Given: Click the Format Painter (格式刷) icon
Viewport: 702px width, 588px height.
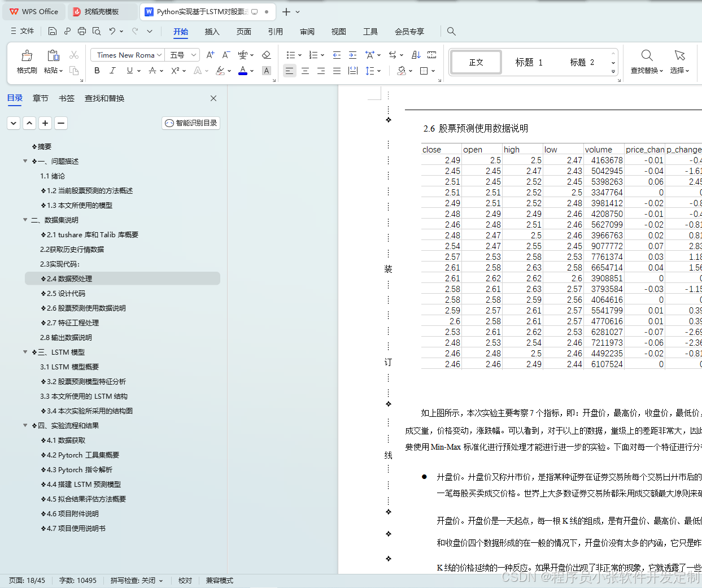Looking at the screenshot, I should point(27,55).
